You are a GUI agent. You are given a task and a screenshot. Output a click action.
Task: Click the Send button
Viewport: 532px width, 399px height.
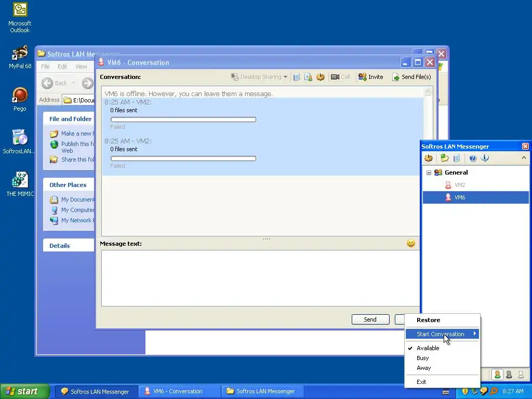click(370, 320)
